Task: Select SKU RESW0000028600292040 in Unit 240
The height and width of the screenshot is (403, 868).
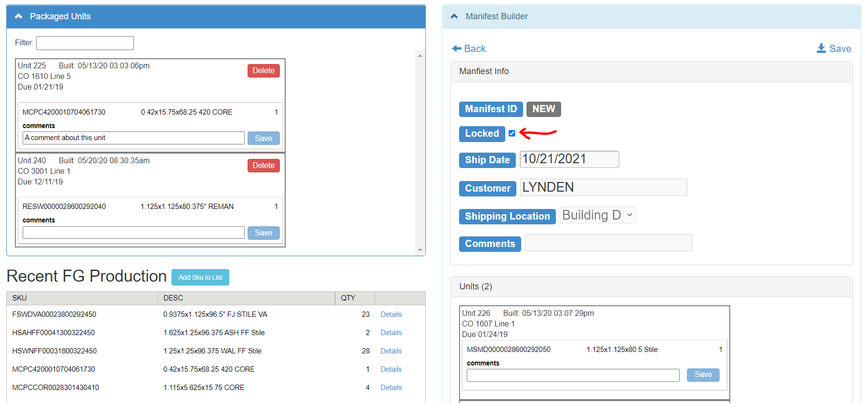Action: tap(64, 207)
